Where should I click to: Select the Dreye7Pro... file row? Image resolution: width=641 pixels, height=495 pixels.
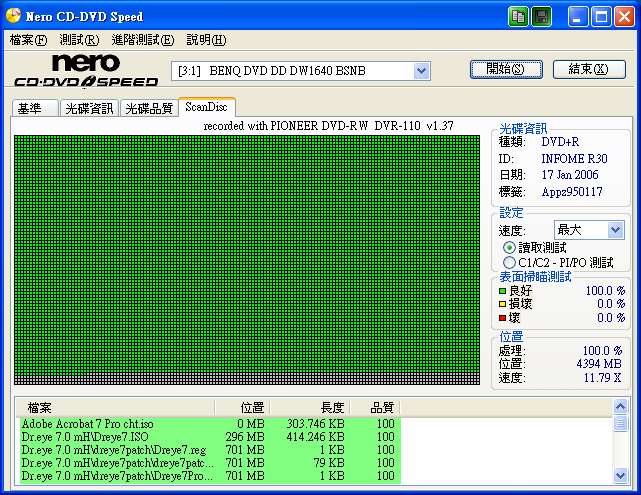(210, 476)
